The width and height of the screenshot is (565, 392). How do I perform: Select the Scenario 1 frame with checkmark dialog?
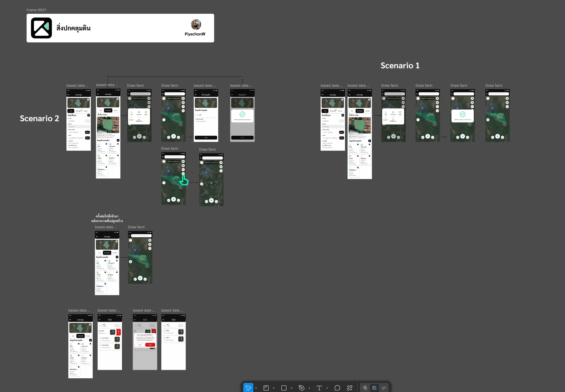pyautogui.click(x=463, y=115)
